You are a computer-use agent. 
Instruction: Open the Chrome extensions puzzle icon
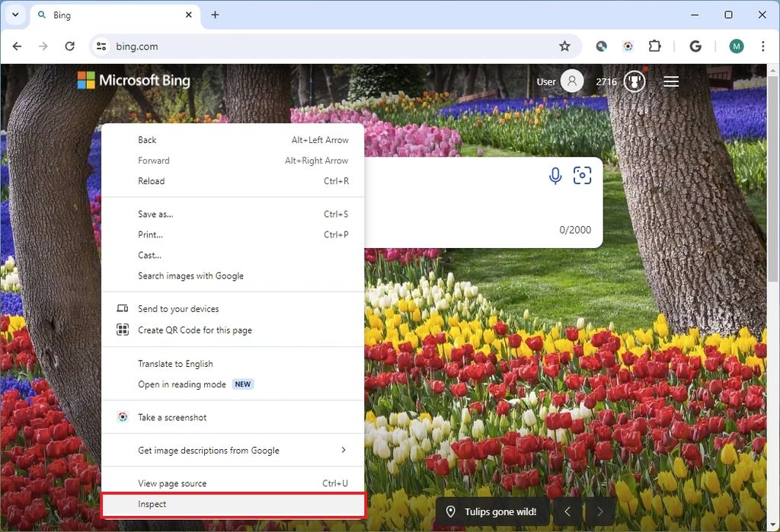[x=654, y=46]
